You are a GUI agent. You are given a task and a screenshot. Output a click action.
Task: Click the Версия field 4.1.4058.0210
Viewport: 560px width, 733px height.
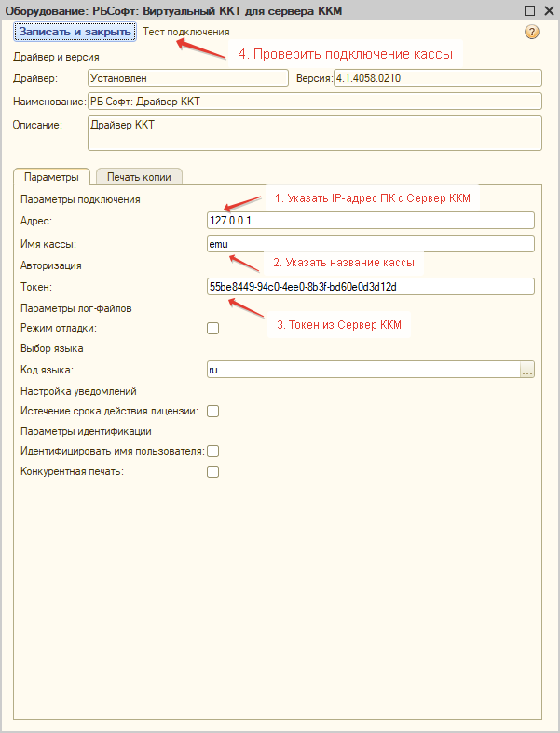tap(437, 78)
